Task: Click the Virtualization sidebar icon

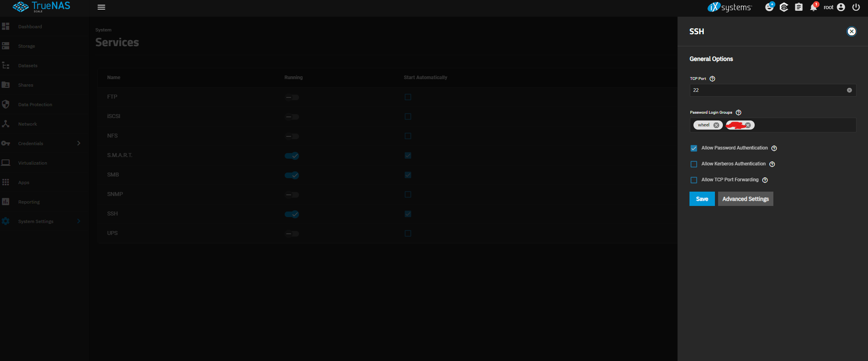Action: [6, 163]
